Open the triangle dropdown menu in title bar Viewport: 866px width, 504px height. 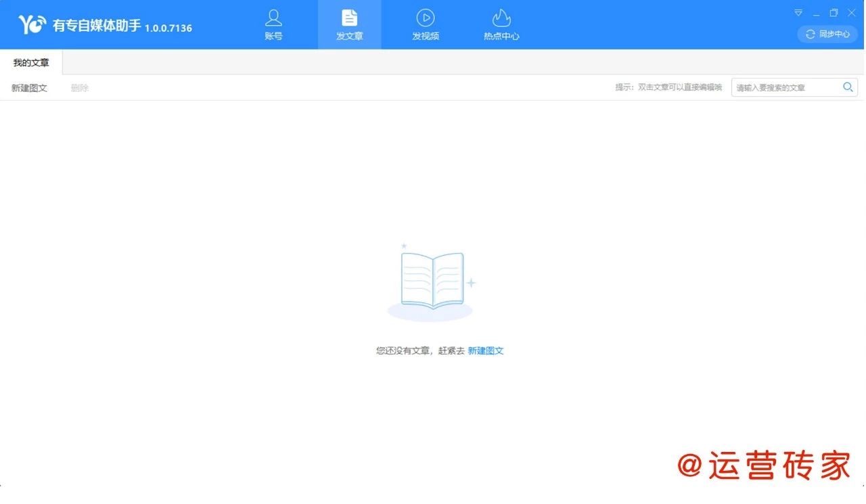tap(798, 12)
